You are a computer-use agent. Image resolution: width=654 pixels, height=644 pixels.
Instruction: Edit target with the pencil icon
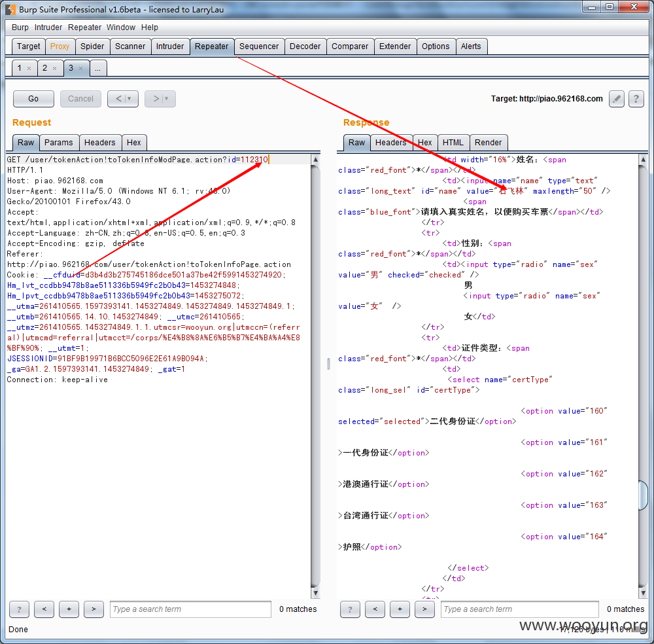point(617,99)
